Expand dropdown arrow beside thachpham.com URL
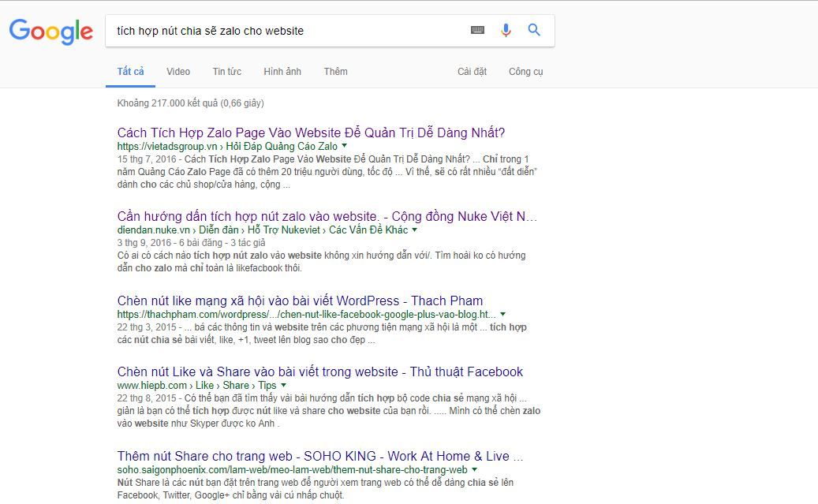This screenshot has height=504, width=818. pos(503,314)
